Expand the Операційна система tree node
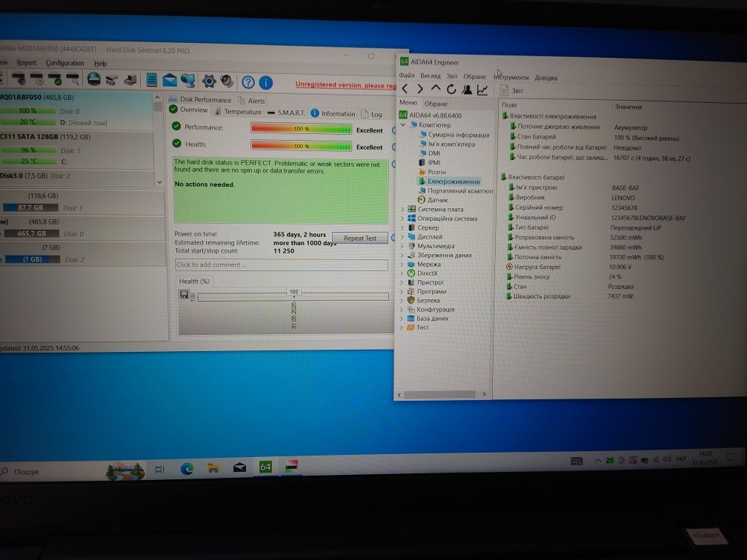747x560 pixels. tap(402, 219)
